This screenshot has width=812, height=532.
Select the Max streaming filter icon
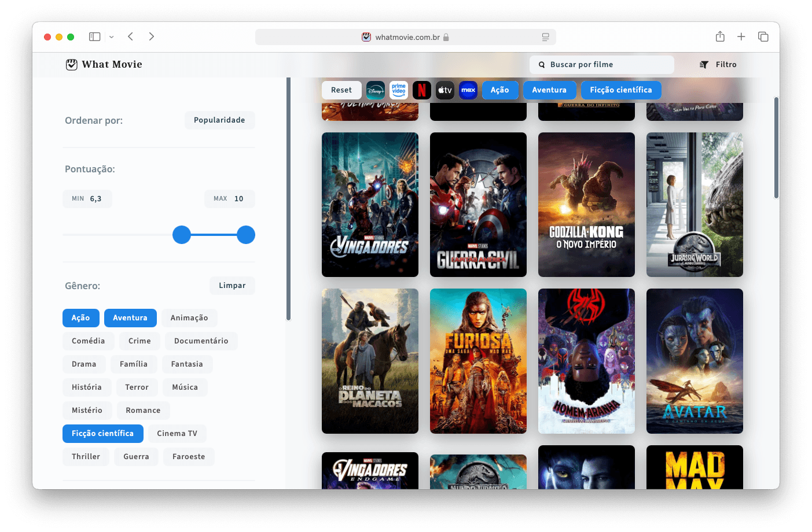coord(468,90)
